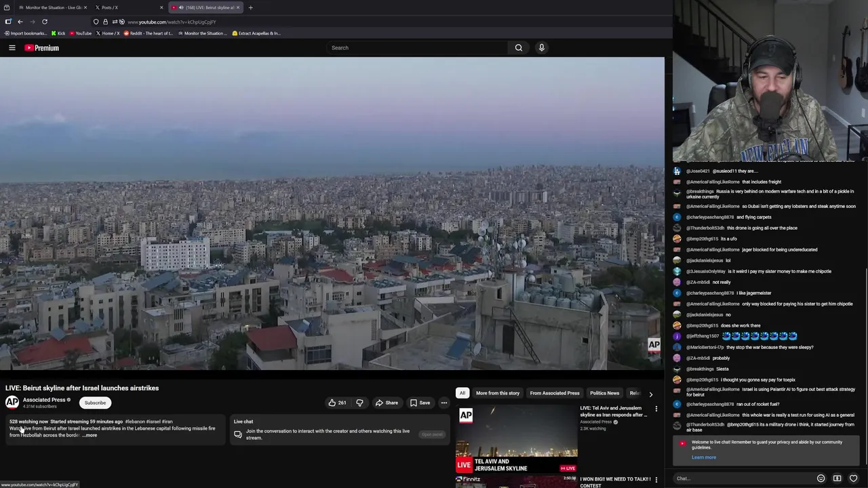This screenshot has height=488, width=868.
Task: Open Associated Press channel avatar
Action: 12,403
